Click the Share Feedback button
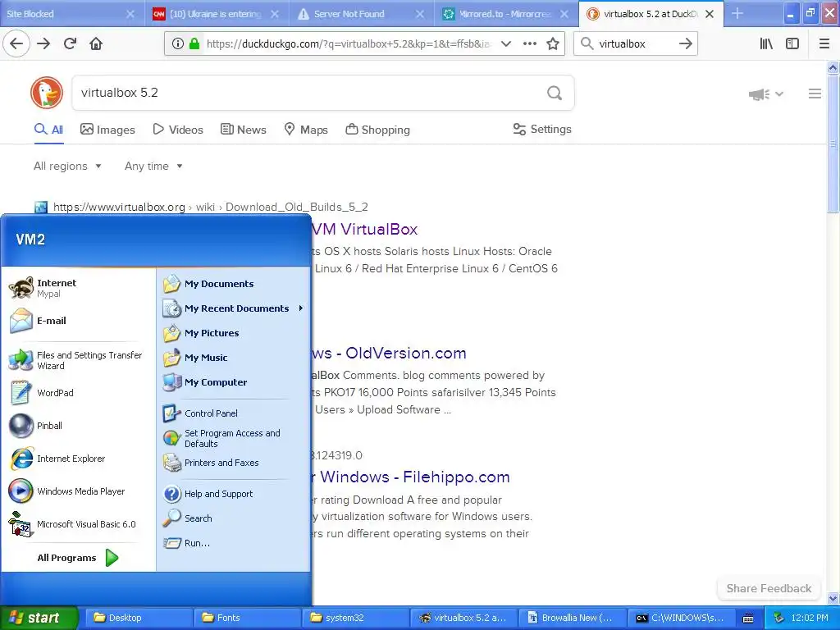The image size is (840, 630). pos(769,588)
